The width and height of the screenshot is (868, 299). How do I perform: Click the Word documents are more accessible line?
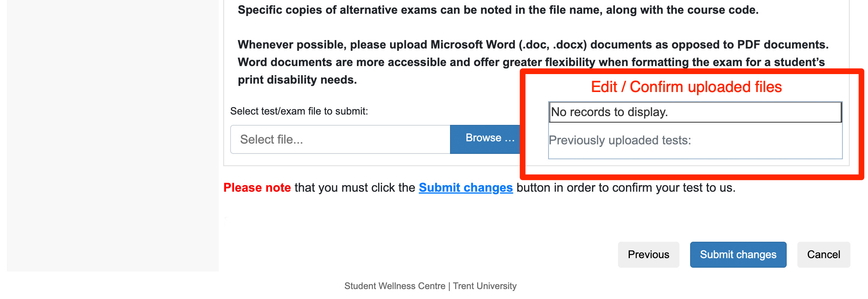point(382,62)
